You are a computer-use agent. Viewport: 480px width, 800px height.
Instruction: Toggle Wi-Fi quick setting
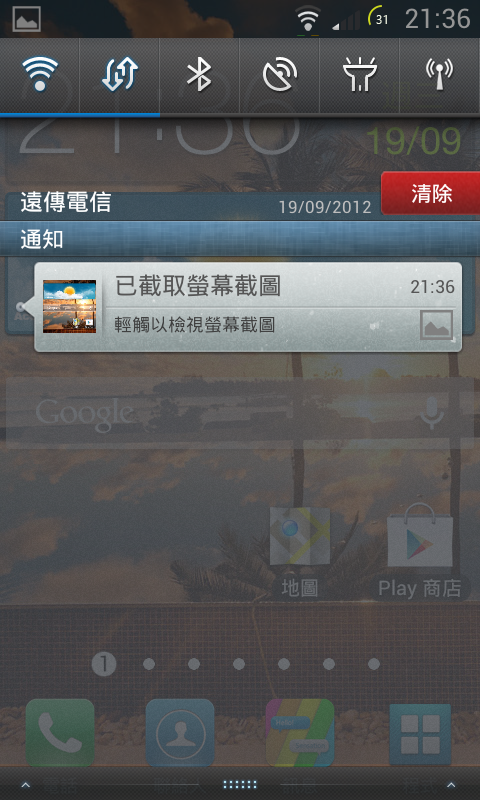[40, 75]
